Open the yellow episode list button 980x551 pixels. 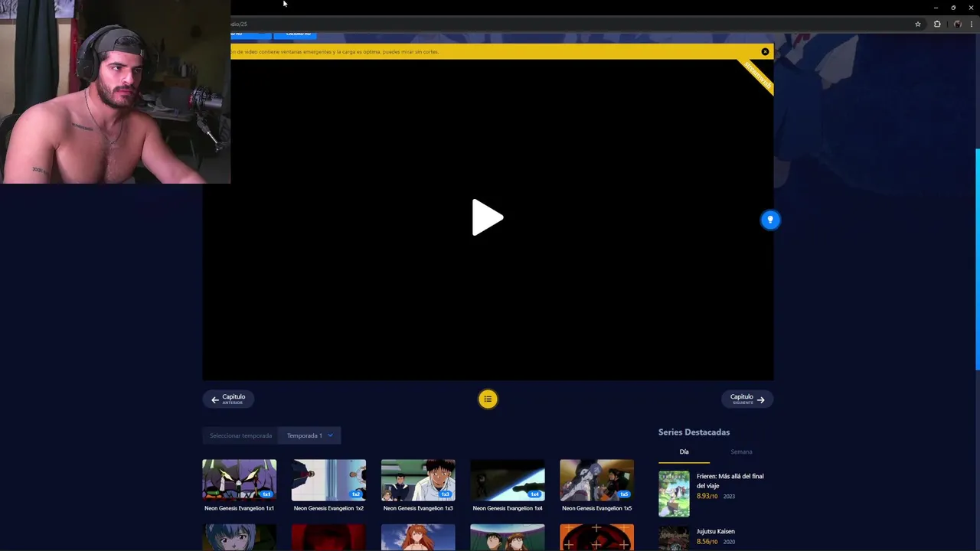coord(488,399)
